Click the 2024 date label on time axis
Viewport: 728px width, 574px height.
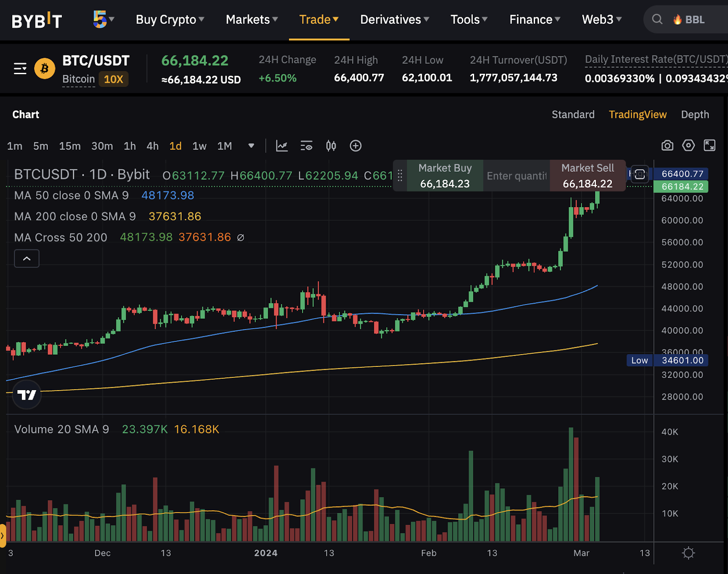point(266,553)
